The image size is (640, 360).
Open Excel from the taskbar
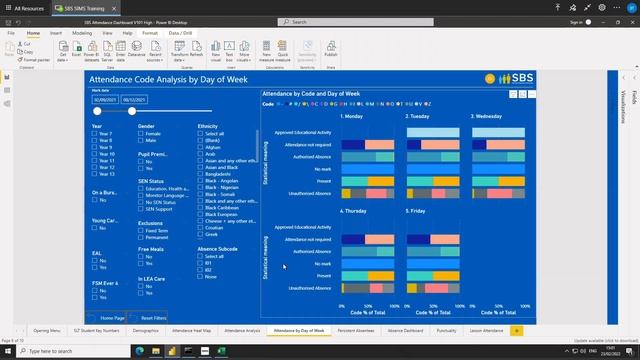[x=221, y=351]
